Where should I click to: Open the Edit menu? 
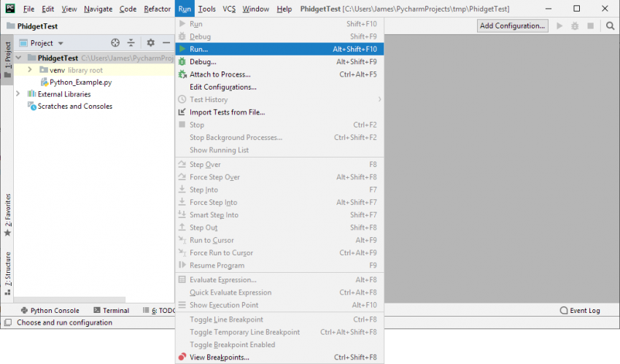[48, 9]
